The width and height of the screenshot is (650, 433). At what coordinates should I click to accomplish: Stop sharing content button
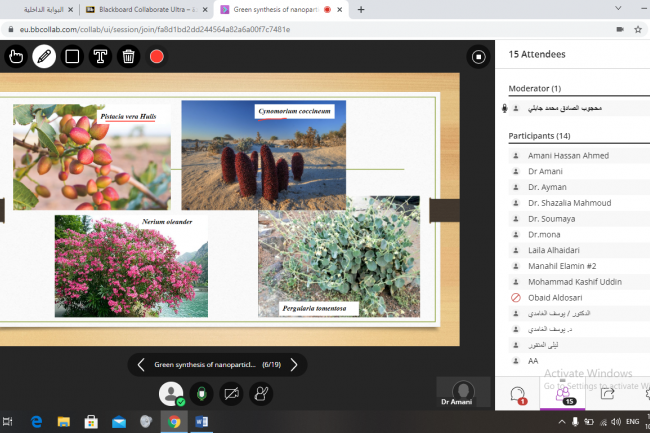point(478,57)
